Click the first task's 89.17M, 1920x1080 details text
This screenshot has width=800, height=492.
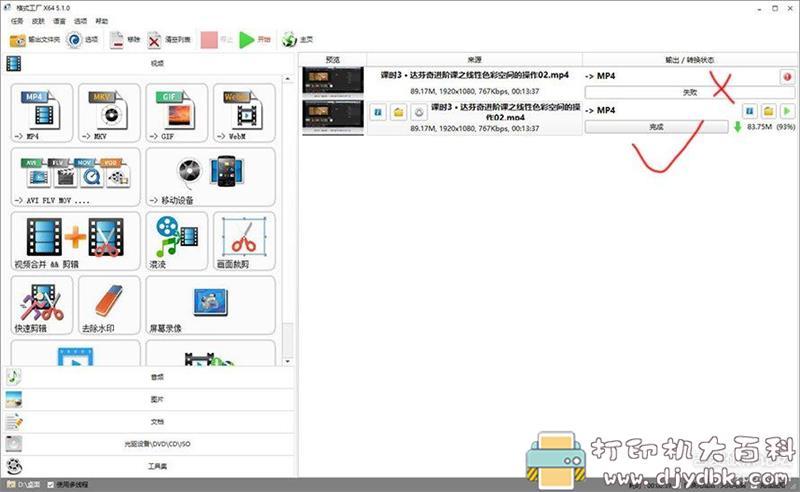point(474,91)
